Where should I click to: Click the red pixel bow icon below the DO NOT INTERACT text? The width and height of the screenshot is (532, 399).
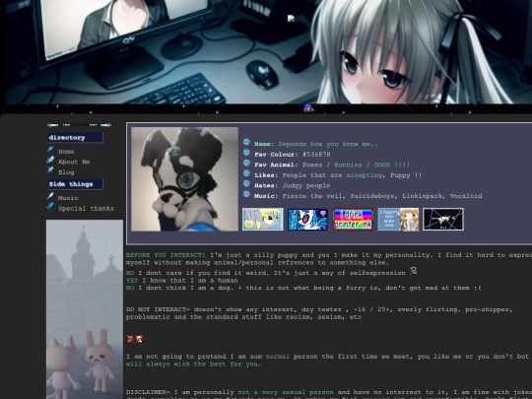click(135, 339)
